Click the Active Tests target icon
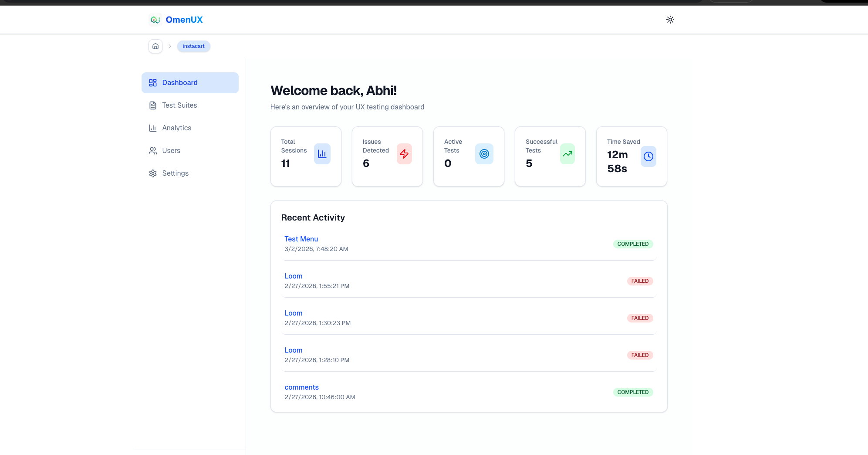The image size is (868, 455). pyautogui.click(x=484, y=154)
